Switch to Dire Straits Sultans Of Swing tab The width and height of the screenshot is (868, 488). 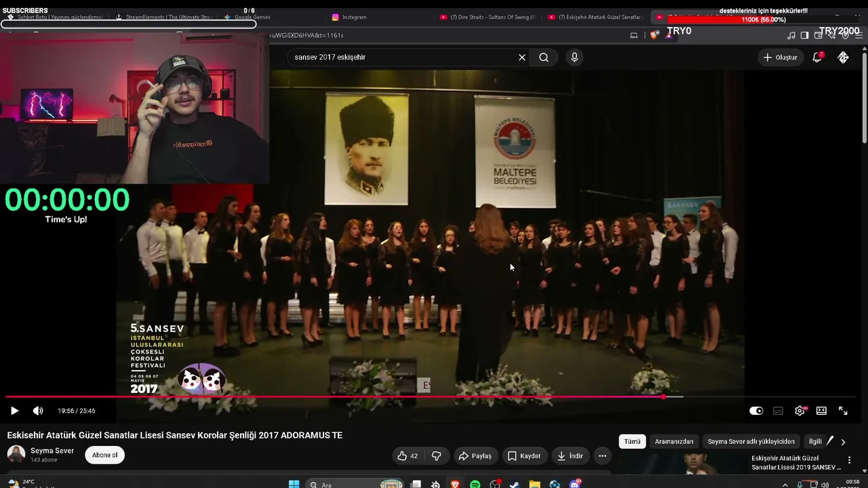(488, 17)
